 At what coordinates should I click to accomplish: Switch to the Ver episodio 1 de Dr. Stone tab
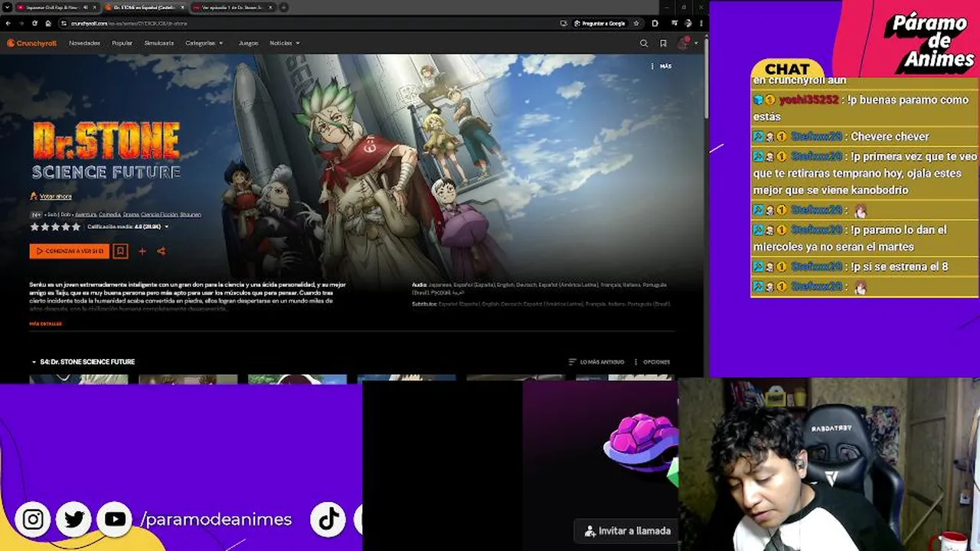(x=234, y=7)
